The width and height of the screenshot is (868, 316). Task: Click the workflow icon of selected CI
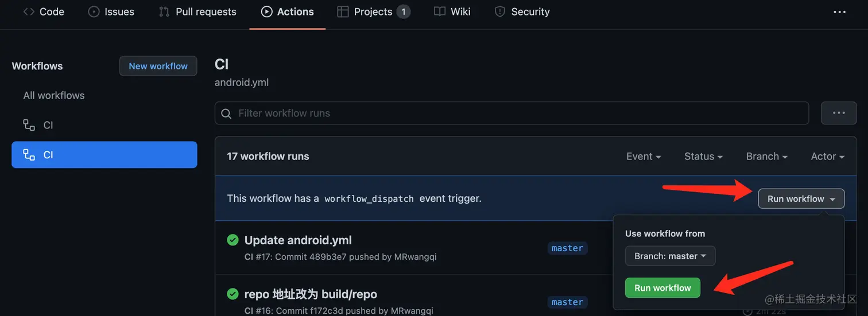(x=29, y=155)
